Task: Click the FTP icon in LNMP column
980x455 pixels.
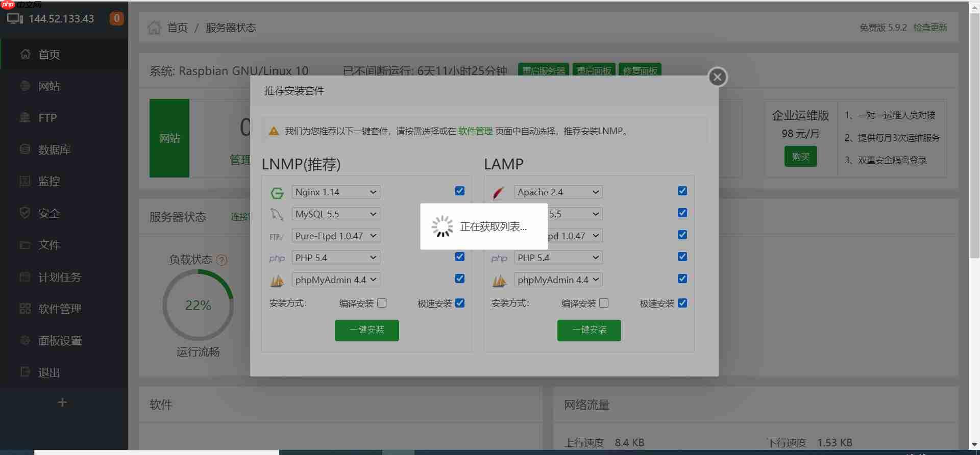Action: point(277,237)
